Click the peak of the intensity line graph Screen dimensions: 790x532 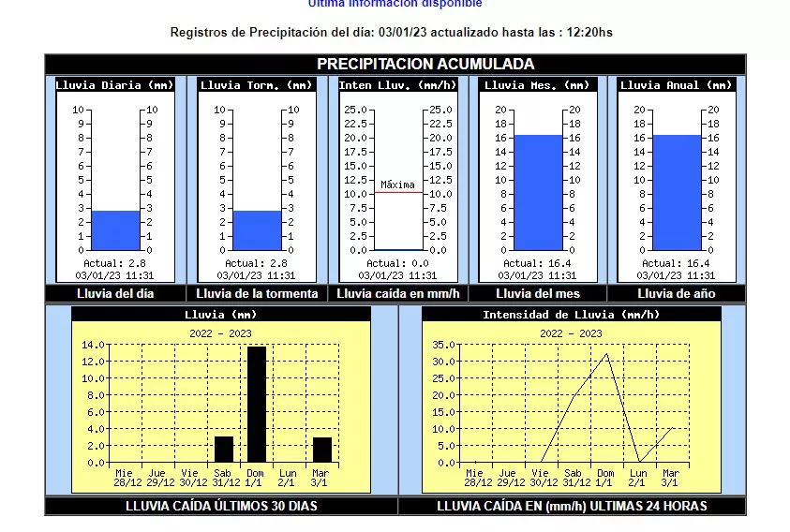[607, 354]
